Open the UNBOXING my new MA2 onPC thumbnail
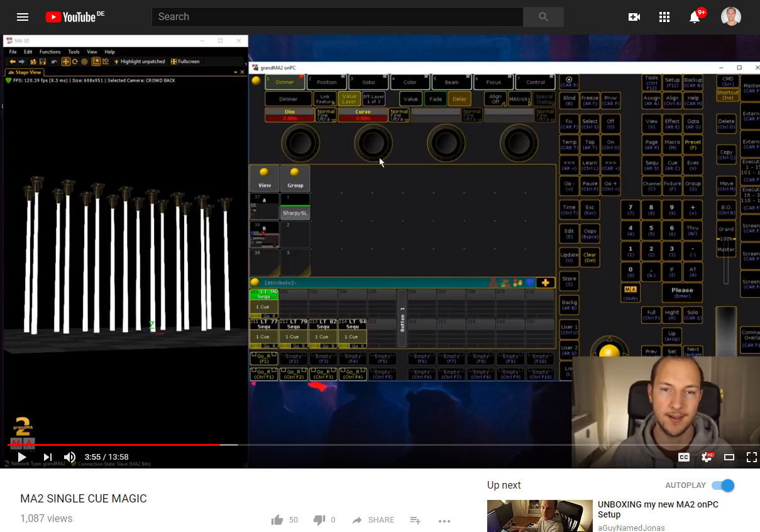Image resolution: width=760 pixels, height=532 pixels. 540,516
